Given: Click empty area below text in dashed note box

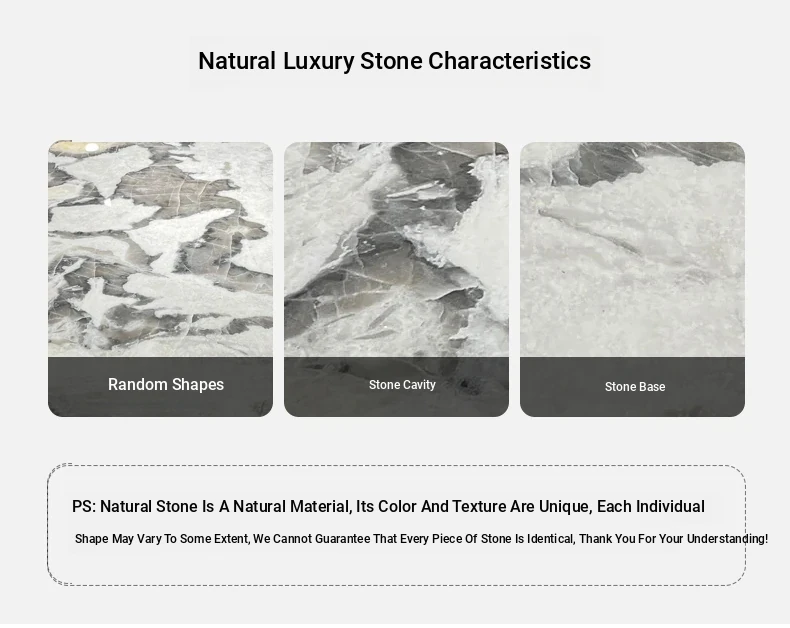Looking at the screenshot, I should pos(396,567).
